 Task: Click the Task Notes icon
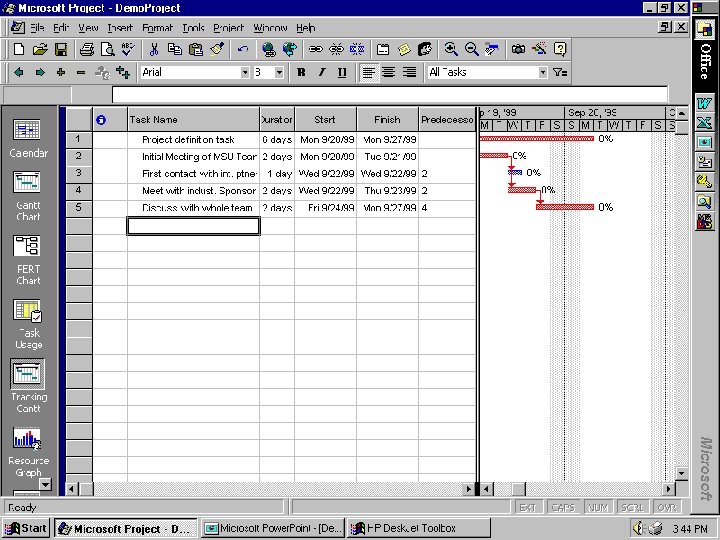pyautogui.click(x=404, y=49)
